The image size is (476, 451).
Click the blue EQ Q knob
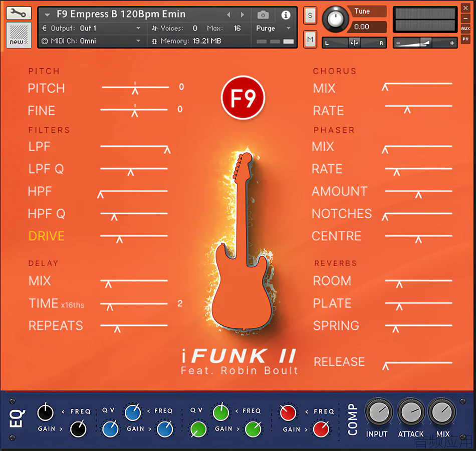coord(110,429)
